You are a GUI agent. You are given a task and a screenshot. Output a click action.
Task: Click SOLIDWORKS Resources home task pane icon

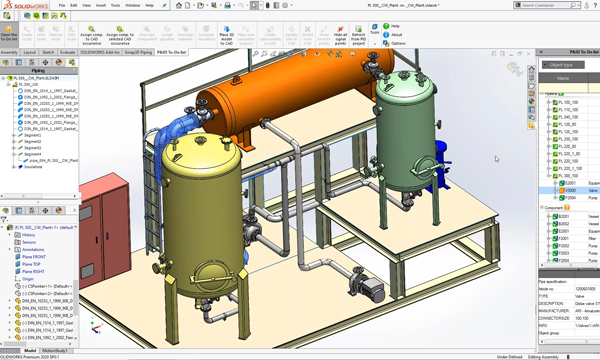pyautogui.click(x=532, y=69)
